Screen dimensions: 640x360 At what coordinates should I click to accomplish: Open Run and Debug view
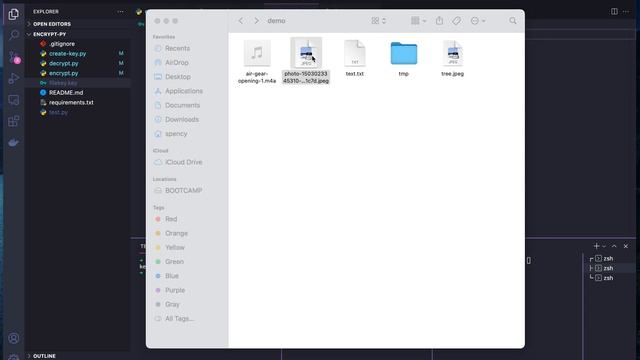[x=13, y=78]
